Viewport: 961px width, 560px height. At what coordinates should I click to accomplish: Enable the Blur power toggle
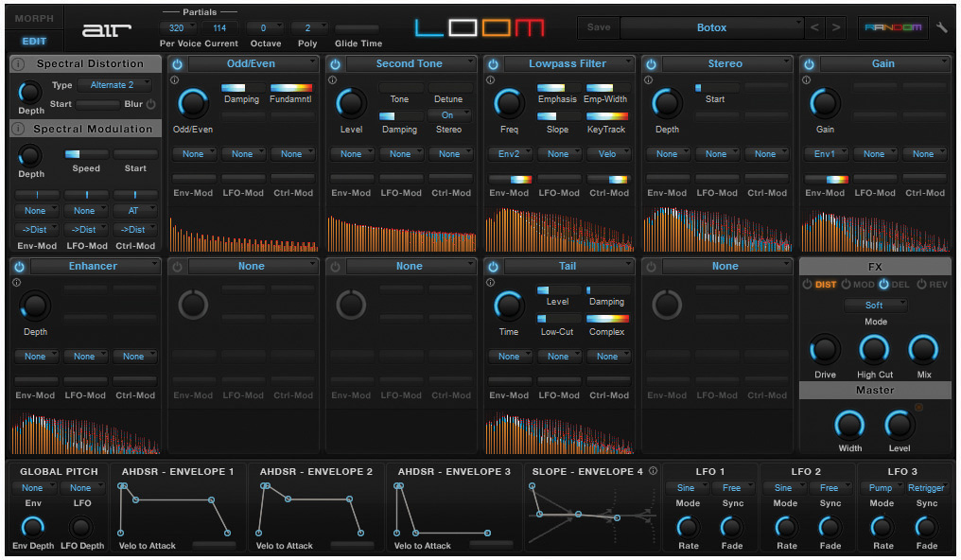click(150, 104)
